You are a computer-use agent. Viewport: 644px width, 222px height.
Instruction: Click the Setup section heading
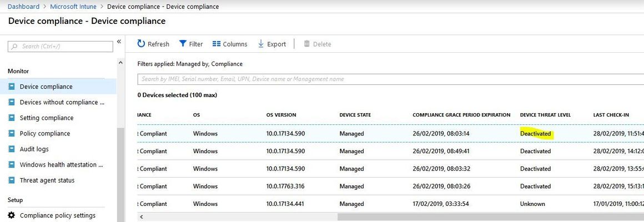(15, 200)
